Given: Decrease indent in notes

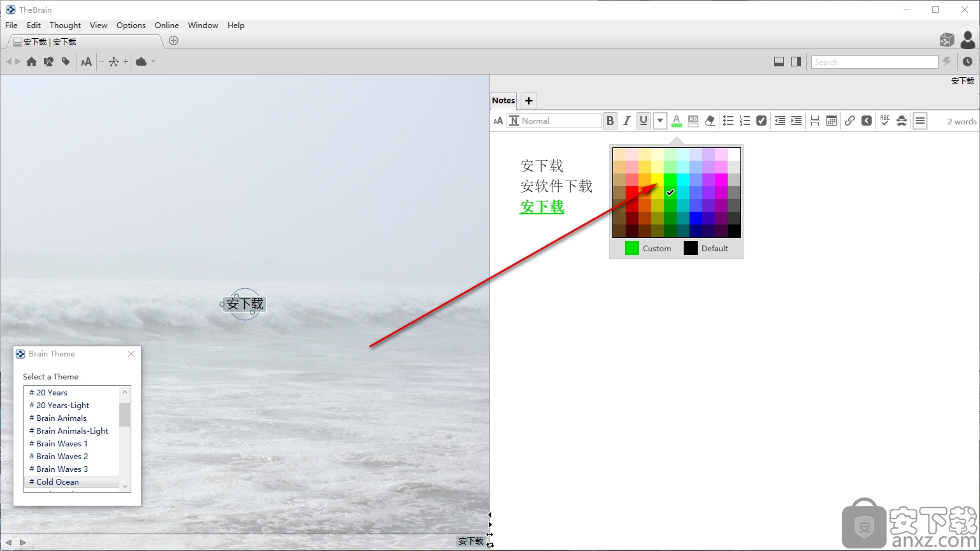Looking at the screenshot, I should point(780,121).
